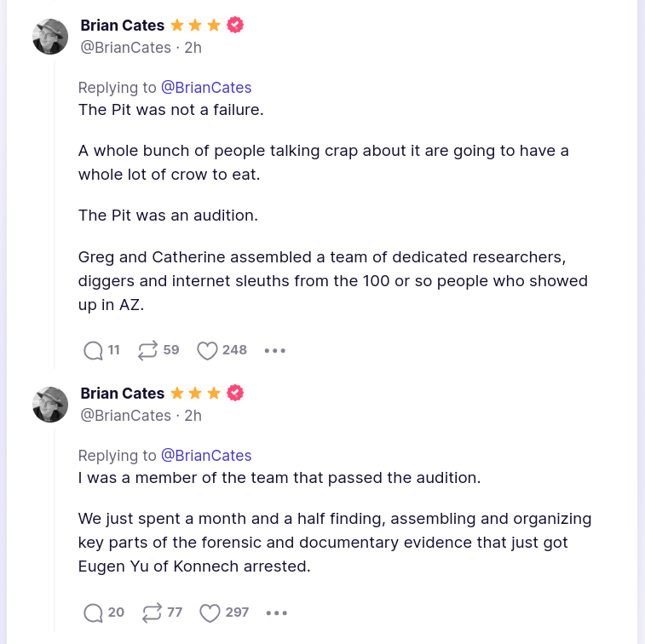Click first post's Brian Cates avatar
645x644 pixels.
click(50, 37)
